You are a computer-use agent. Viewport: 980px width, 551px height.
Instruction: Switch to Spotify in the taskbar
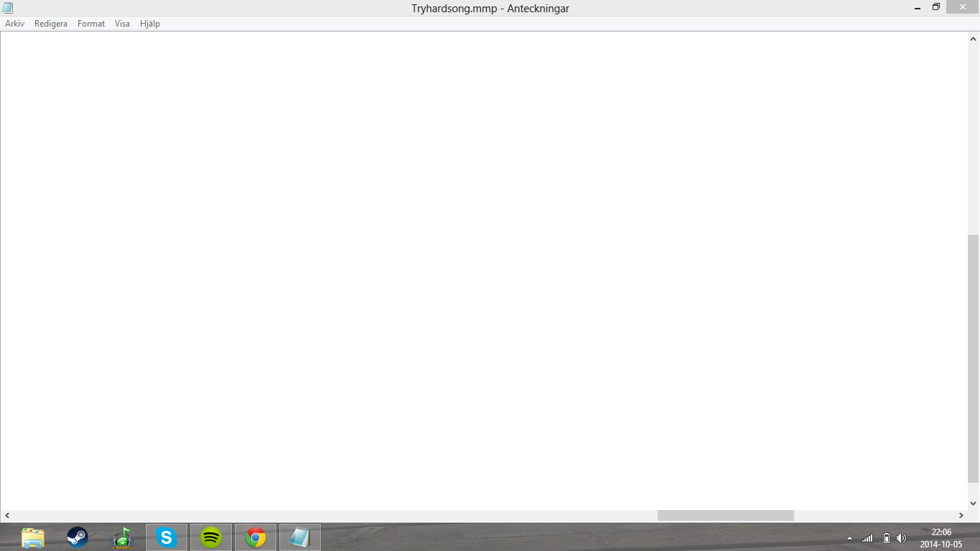pyautogui.click(x=211, y=537)
